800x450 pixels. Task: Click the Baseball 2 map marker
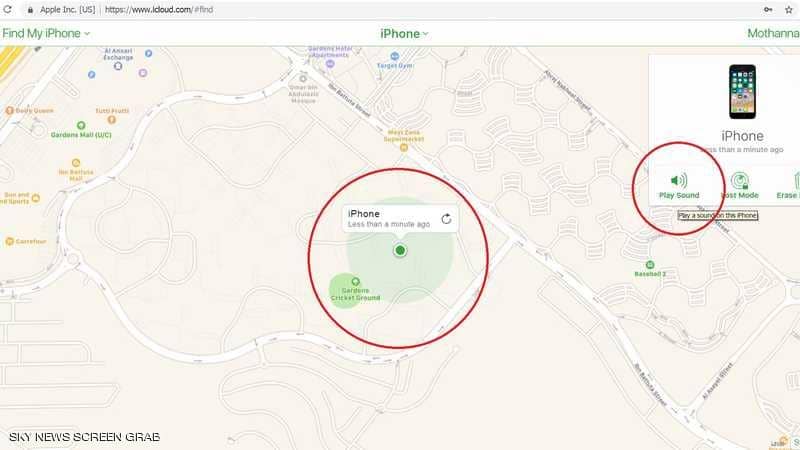coord(650,265)
